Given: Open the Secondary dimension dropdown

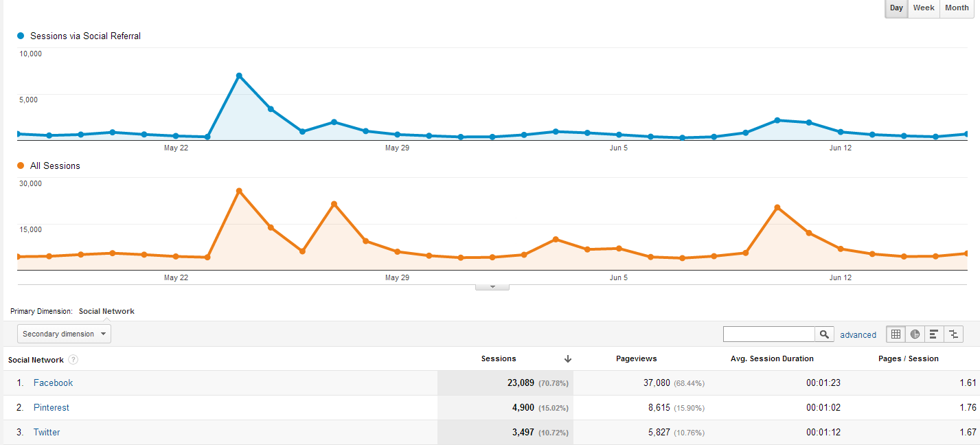Looking at the screenshot, I should (x=64, y=334).
